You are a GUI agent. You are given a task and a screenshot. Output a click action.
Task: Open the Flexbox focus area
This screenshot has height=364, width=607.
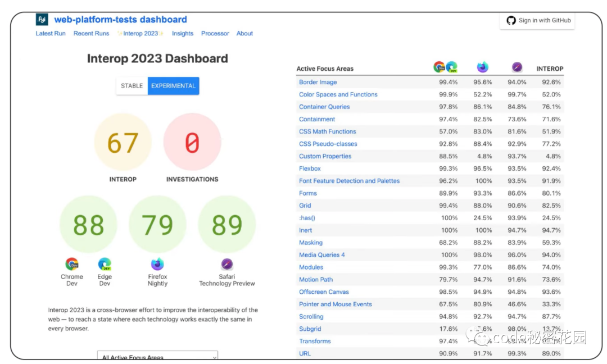click(x=310, y=169)
